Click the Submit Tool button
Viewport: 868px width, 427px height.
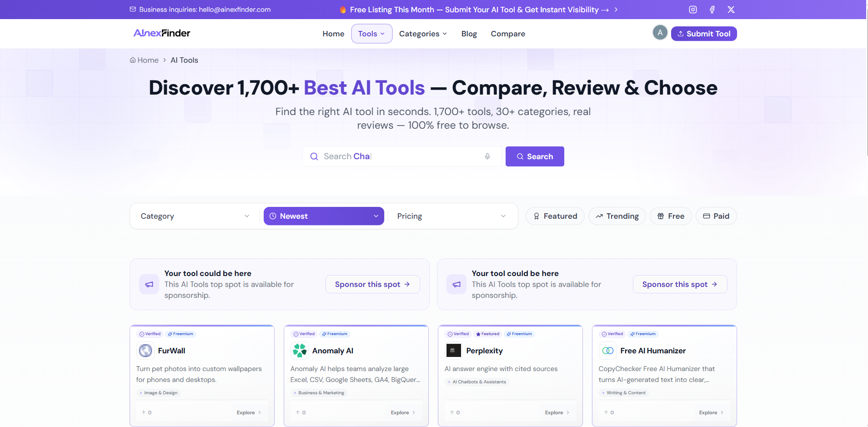pos(704,34)
